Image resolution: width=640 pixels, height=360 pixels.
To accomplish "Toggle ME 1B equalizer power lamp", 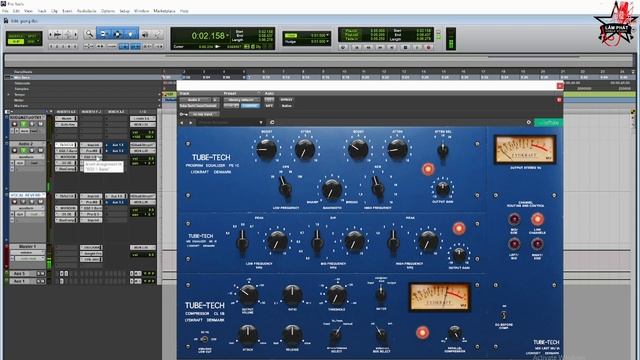I will (x=458, y=228).
